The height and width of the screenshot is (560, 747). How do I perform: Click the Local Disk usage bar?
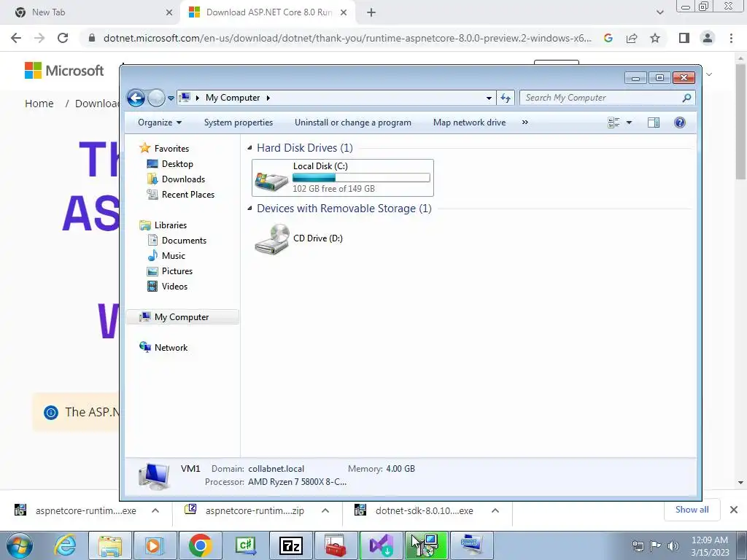point(361,178)
